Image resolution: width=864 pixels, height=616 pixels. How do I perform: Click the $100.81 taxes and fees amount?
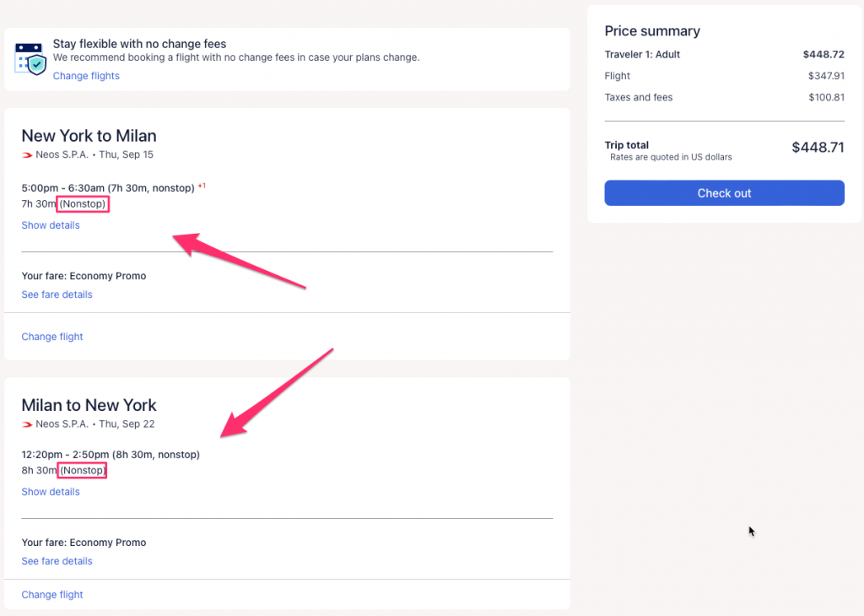(x=825, y=97)
